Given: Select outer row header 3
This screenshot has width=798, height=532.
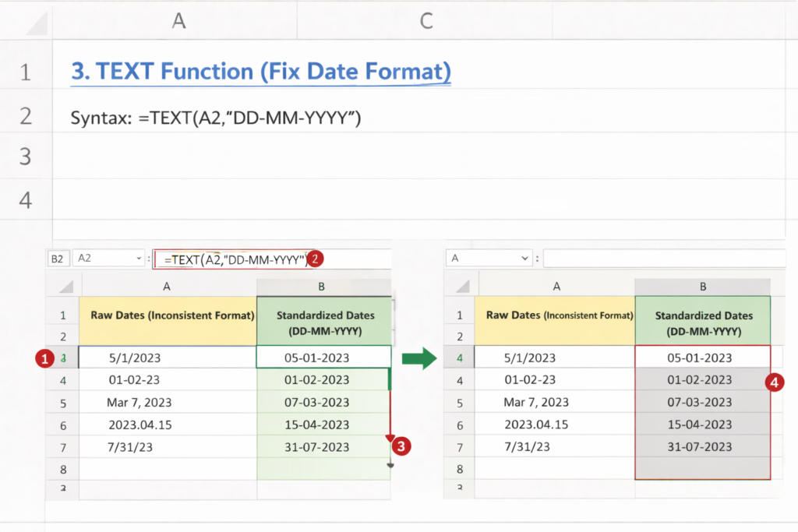Looking at the screenshot, I should [x=26, y=156].
